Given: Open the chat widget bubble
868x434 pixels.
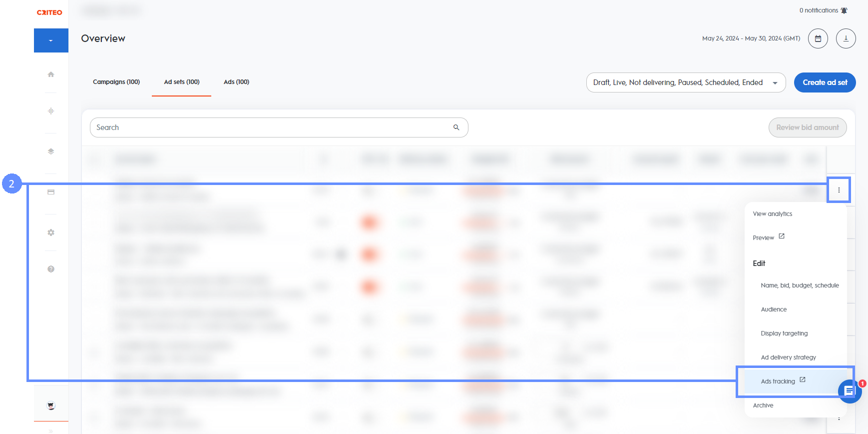Looking at the screenshot, I should tap(850, 391).
